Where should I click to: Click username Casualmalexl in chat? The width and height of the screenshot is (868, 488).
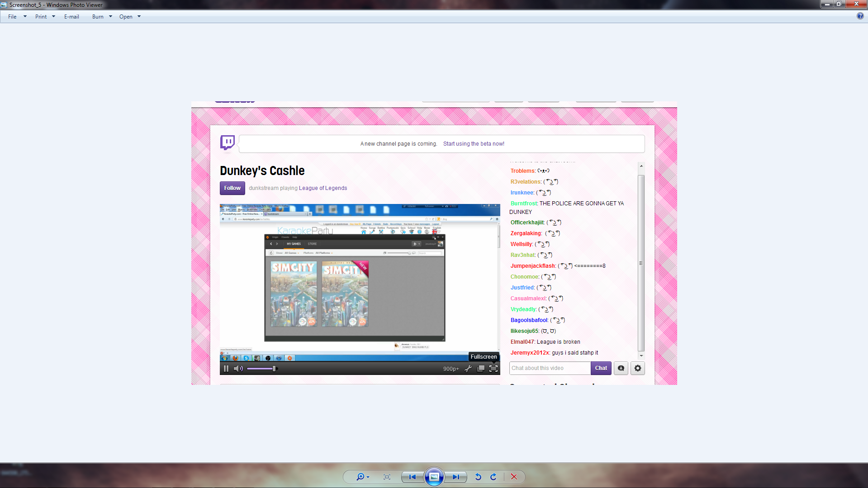528,298
